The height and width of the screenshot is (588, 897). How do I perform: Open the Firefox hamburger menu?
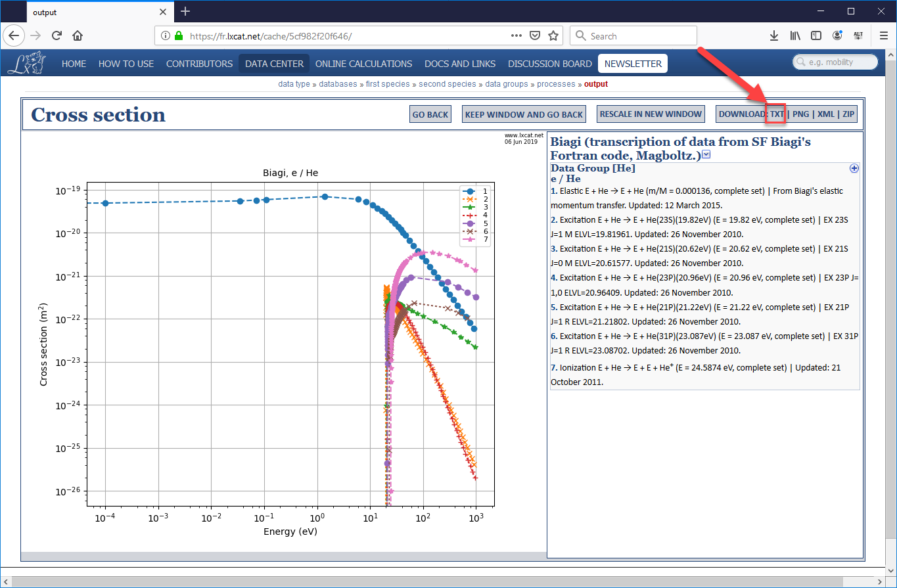pos(883,35)
